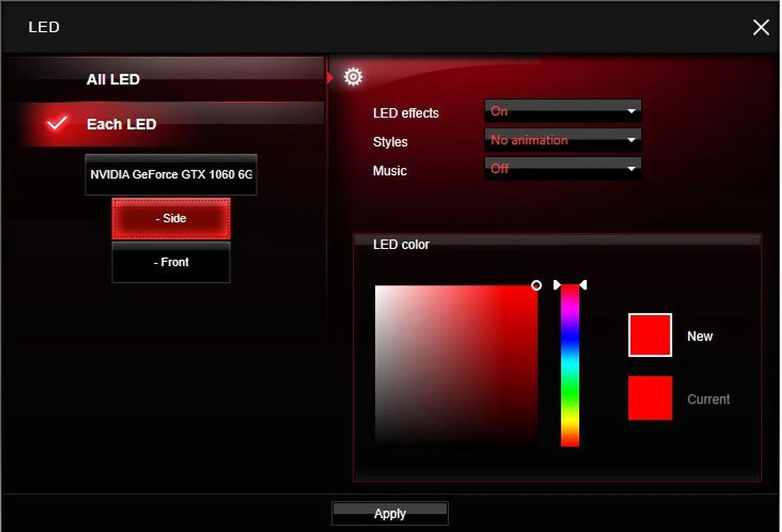
Task: Switch to Each LED mode
Action: click(x=122, y=124)
